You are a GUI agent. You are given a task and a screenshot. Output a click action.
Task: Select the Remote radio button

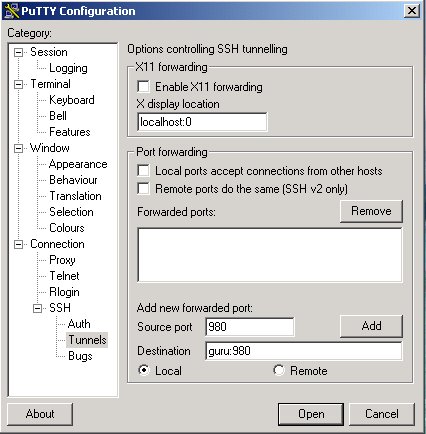pyautogui.click(x=279, y=370)
